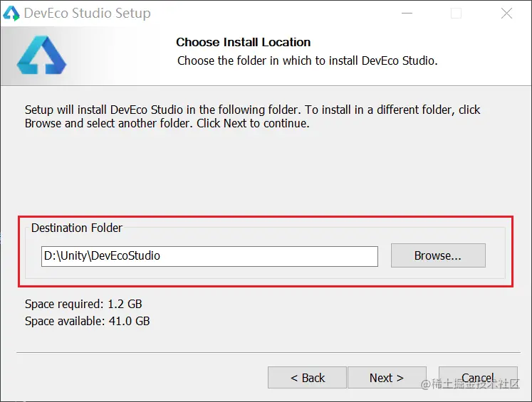
Task: Click 'Space required: 1.2 GB' text
Action: pyautogui.click(x=83, y=304)
